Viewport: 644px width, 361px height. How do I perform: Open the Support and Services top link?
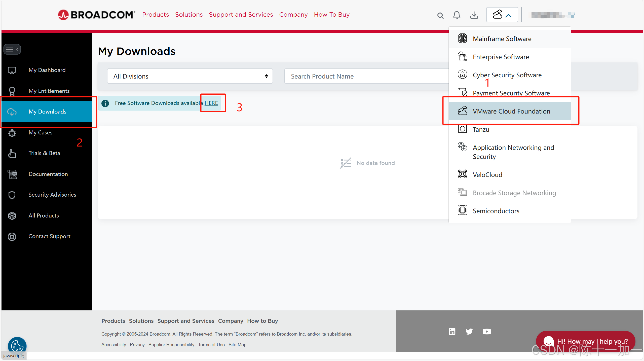tap(241, 15)
